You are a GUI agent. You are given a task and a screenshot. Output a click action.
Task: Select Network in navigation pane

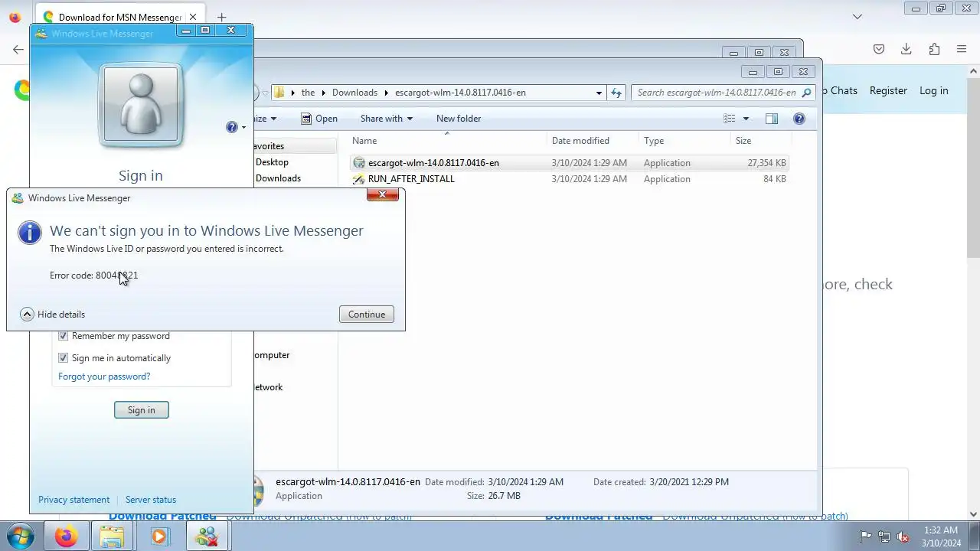click(x=268, y=387)
